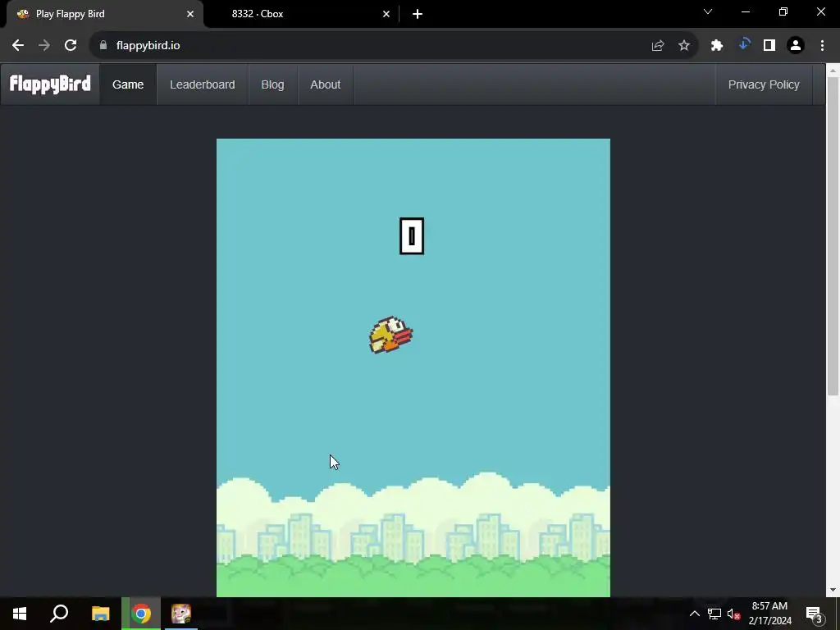840x630 pixels.
Task: Open File Explorer from taskbar
Action: click(x=100, y=614)
